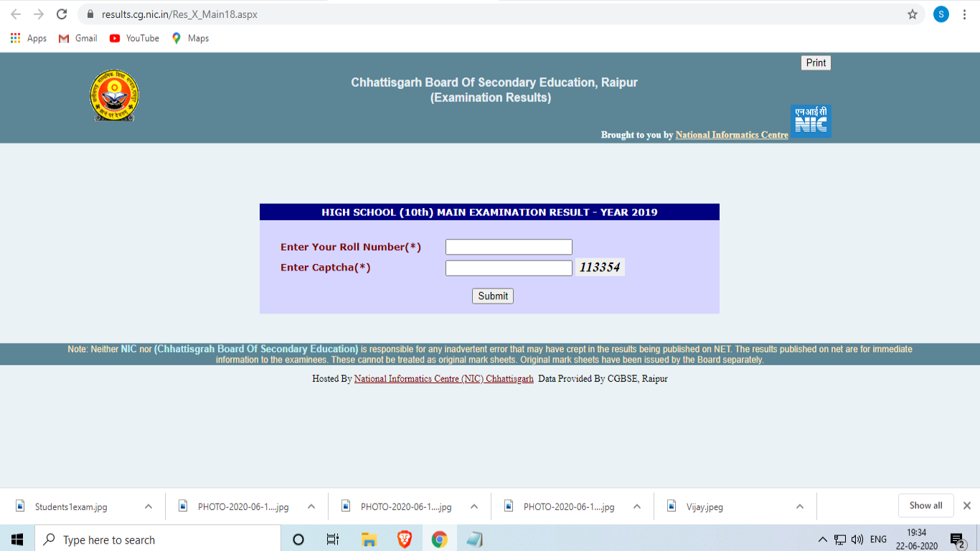Submit the roll number form
Screen dimensions: 980x551
(x=493, y=296)
